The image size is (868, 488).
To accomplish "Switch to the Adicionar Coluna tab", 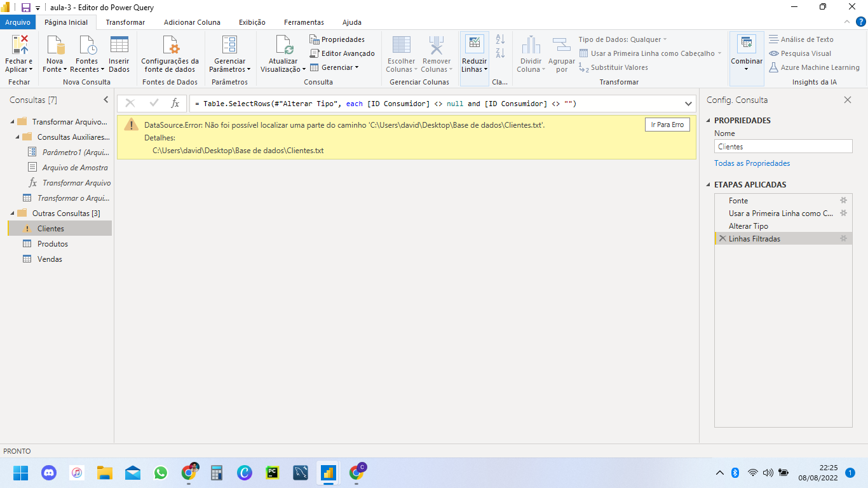I will click(192, 22).
